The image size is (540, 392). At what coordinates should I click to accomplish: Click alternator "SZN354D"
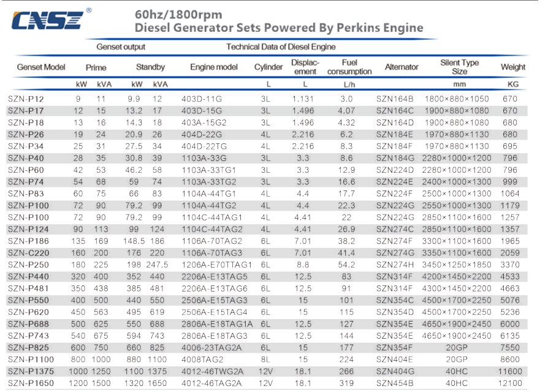(395, 312)
